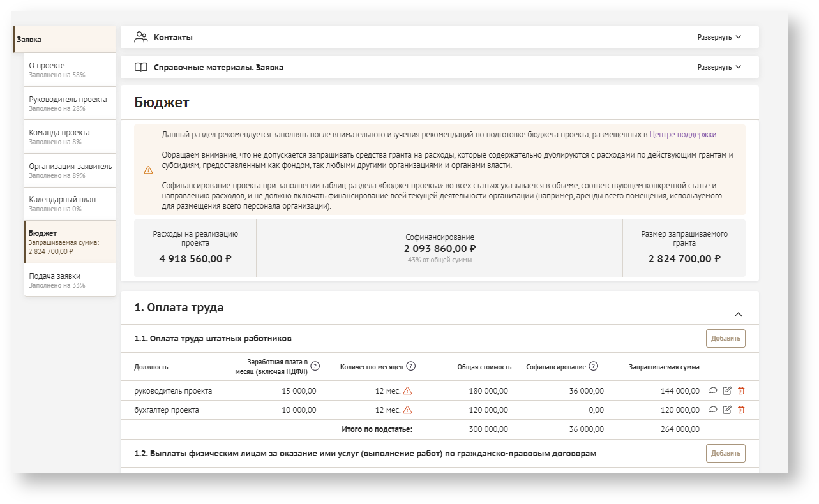Expand Справочные материалы. Заявка section

click(719, 67)
